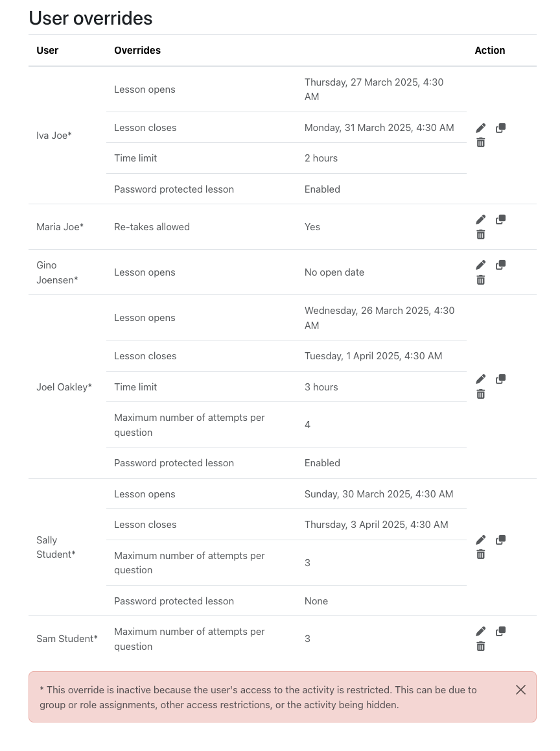Delete Sam Student's override
The image size is (560, 751).
[480, 647]
